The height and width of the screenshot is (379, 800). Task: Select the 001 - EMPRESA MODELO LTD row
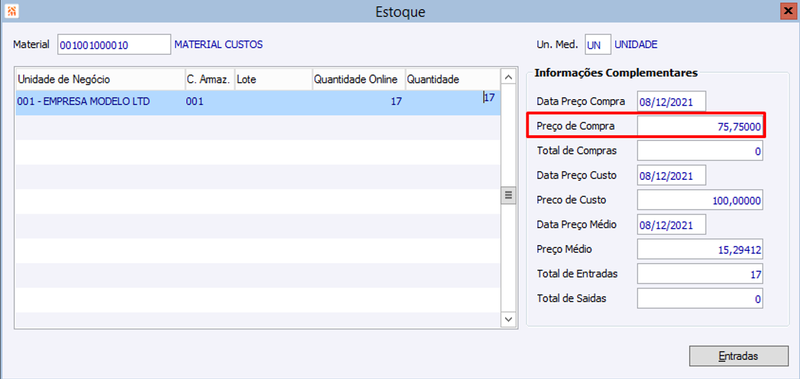click(x=258, y=102)
